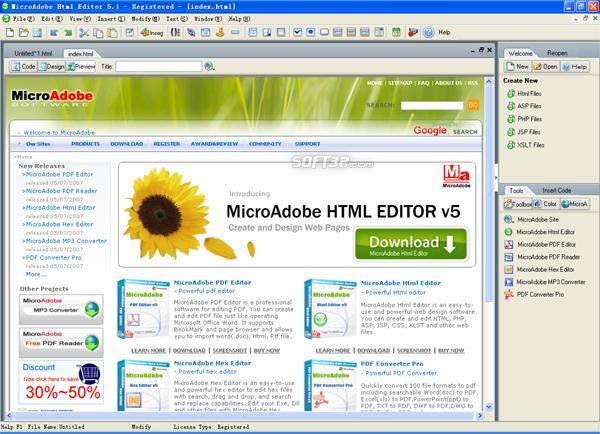Click the green calendar toolbar icon
The image size is (600, 434).
tap(396, 33)
